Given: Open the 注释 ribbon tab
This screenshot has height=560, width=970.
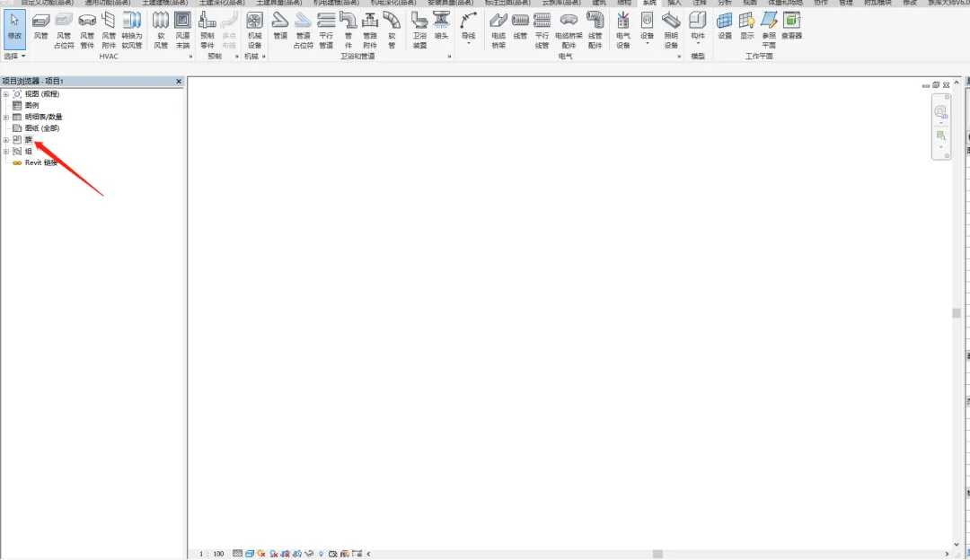Looking at the screenshot, I should pos(700,3).
